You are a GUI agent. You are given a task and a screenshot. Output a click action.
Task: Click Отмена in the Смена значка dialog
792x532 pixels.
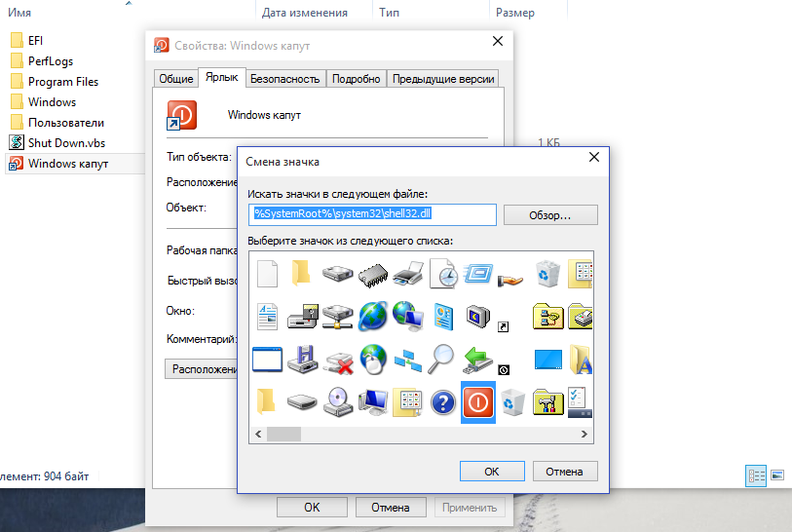pyautogui.click(x=565, y=472)
